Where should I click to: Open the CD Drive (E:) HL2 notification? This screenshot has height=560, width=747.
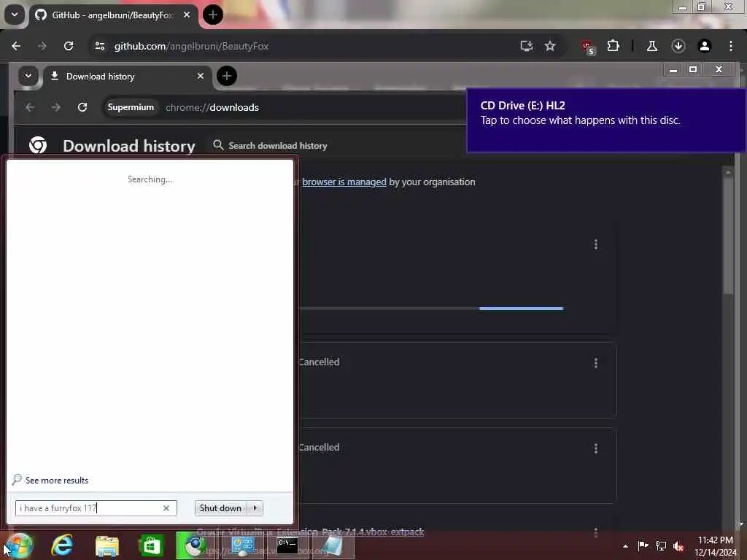tap(606, 120)
